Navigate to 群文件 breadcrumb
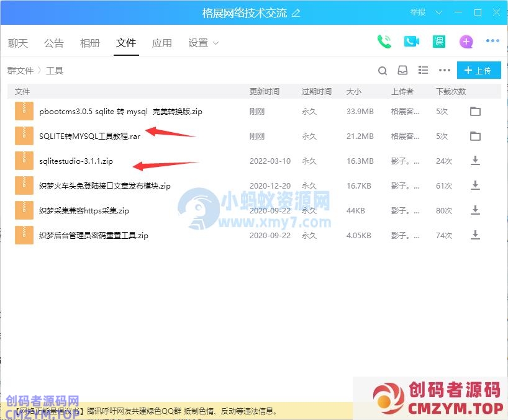 pyautogui.click(x=20, y=71)
